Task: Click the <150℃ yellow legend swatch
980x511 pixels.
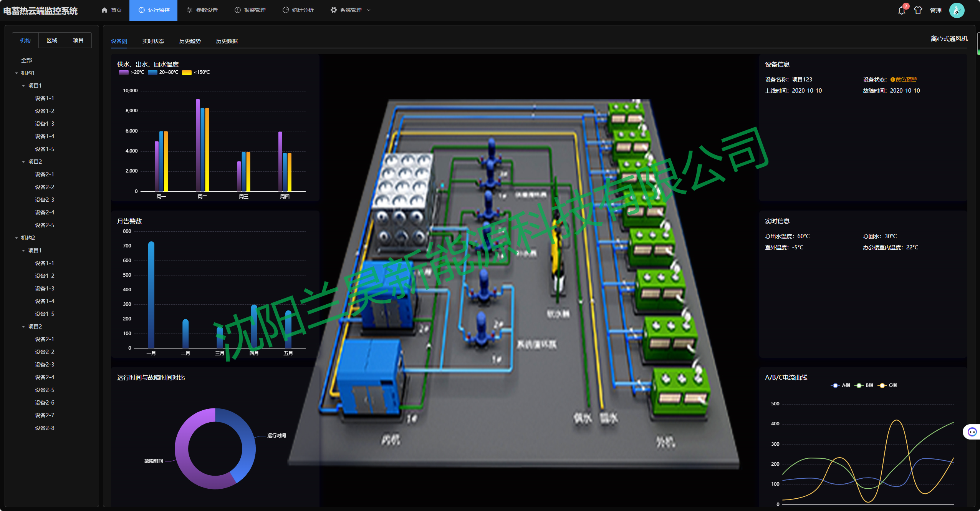Action: tap(187, 72)
